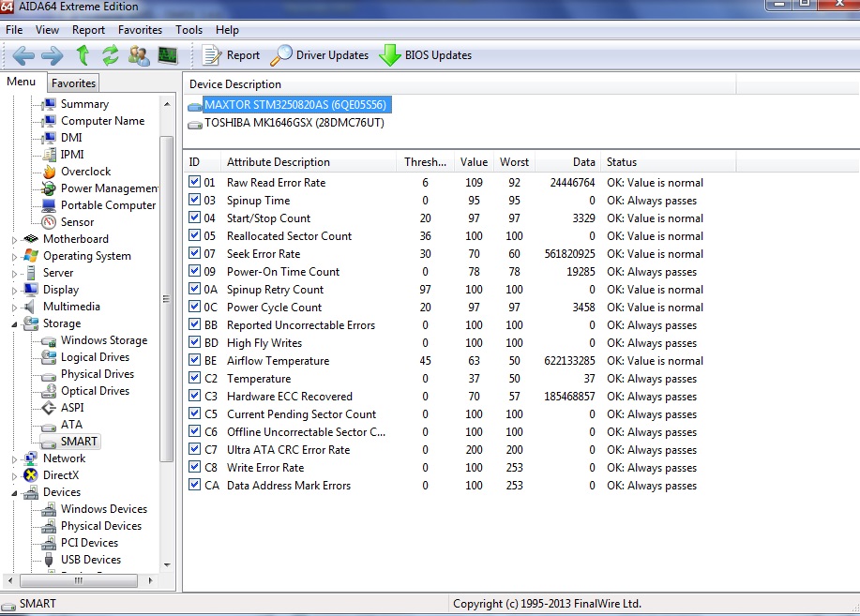
Task: Open the Overclock flame icon entry
Action: coord(77,172)
